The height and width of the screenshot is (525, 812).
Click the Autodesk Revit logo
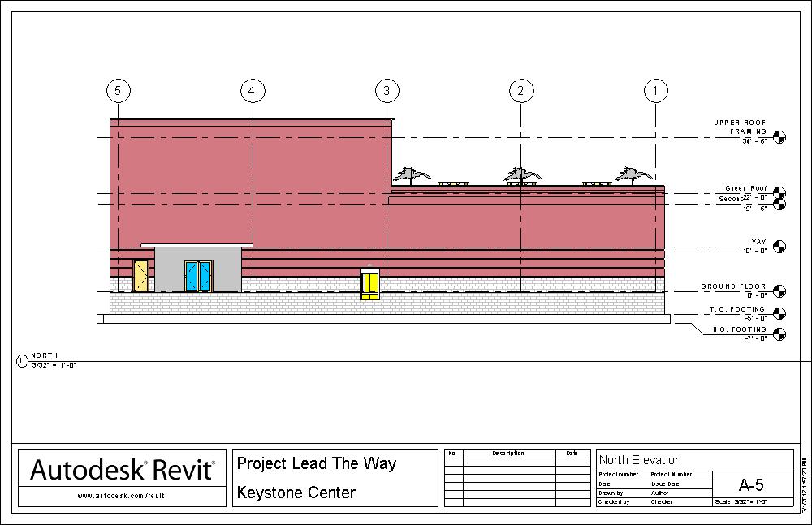point(123,470)
